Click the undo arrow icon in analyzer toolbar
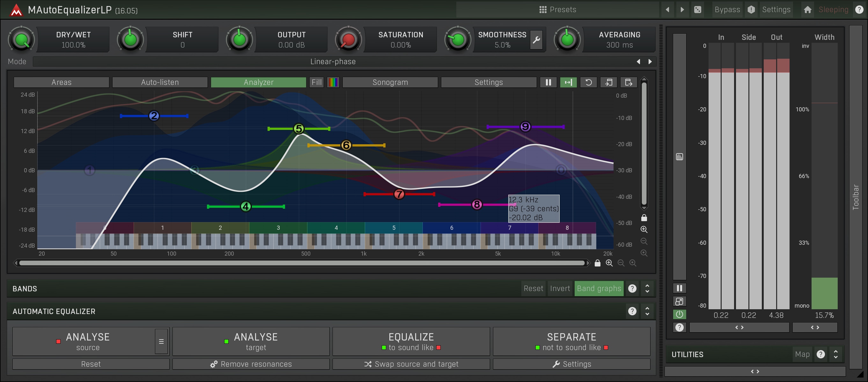This screenshot has height=382, width=868. tap(588, 82)
